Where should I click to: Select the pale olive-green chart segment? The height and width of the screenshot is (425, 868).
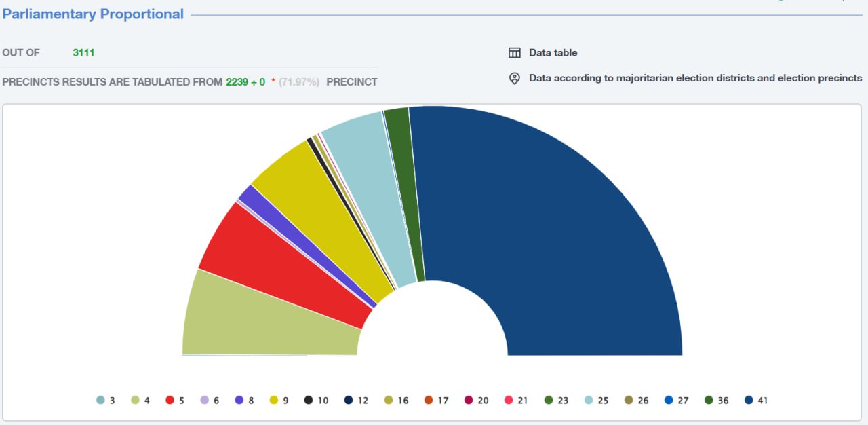pos(264,319)
